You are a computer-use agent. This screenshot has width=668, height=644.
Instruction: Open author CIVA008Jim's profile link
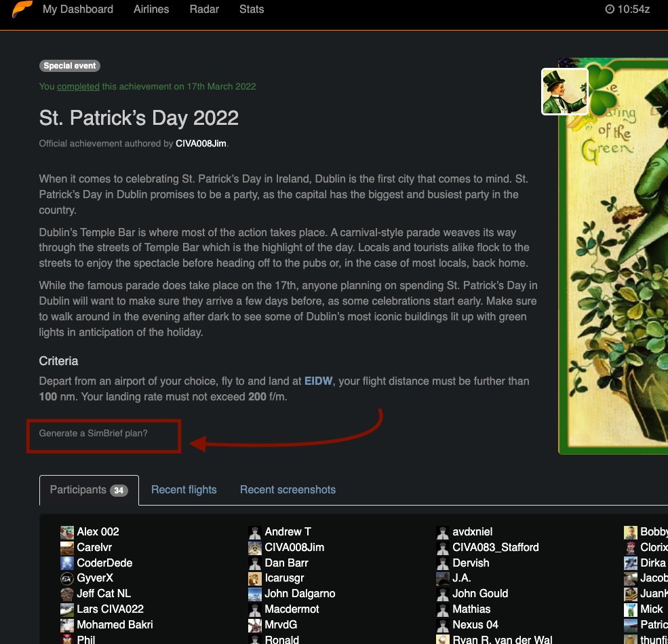[x=201, y=144]
